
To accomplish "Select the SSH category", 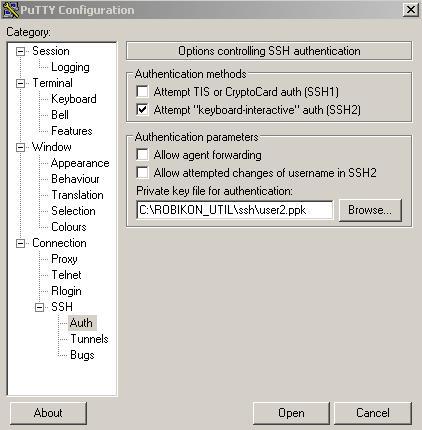I will [x=62, y=307].
